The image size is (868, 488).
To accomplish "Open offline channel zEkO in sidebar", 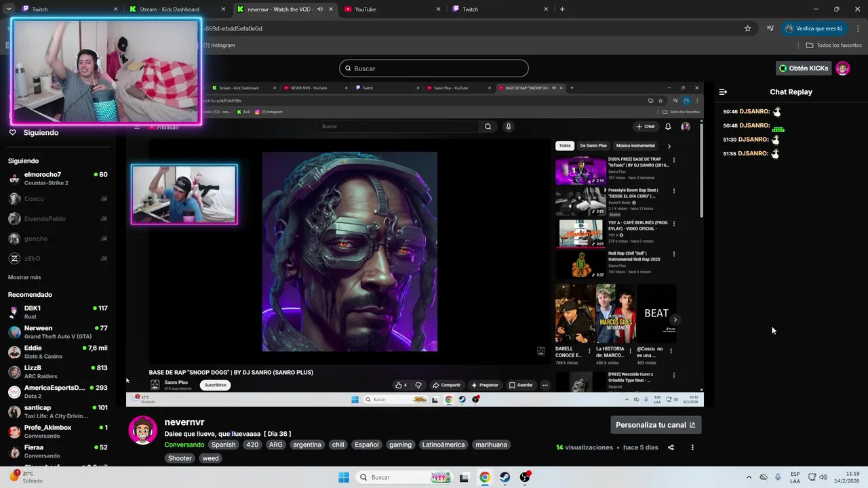I will click(x=58, y=259).
